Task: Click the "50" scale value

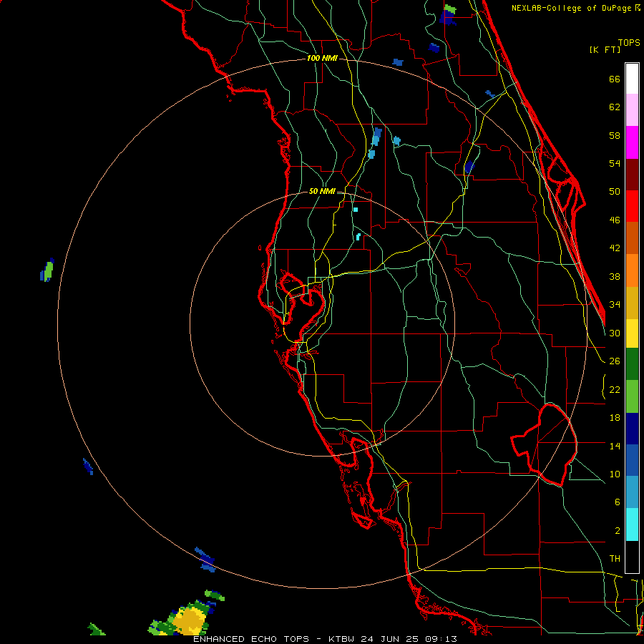Action: pyautogui.click(x=615, y=192)
